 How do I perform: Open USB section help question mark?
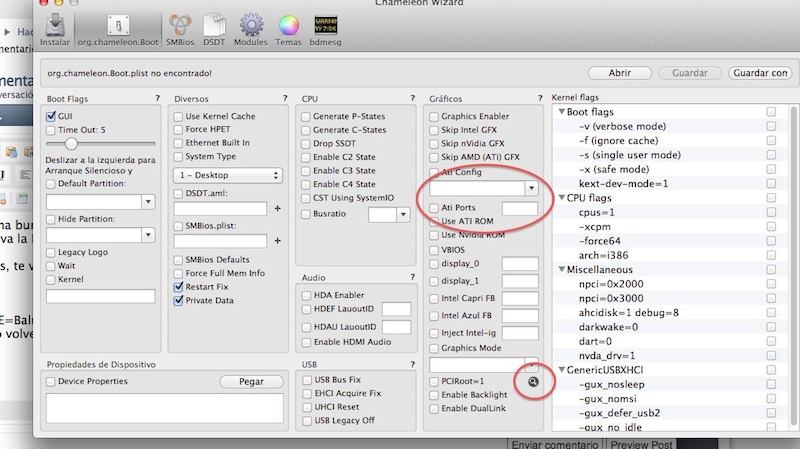[x=412, y=364]
